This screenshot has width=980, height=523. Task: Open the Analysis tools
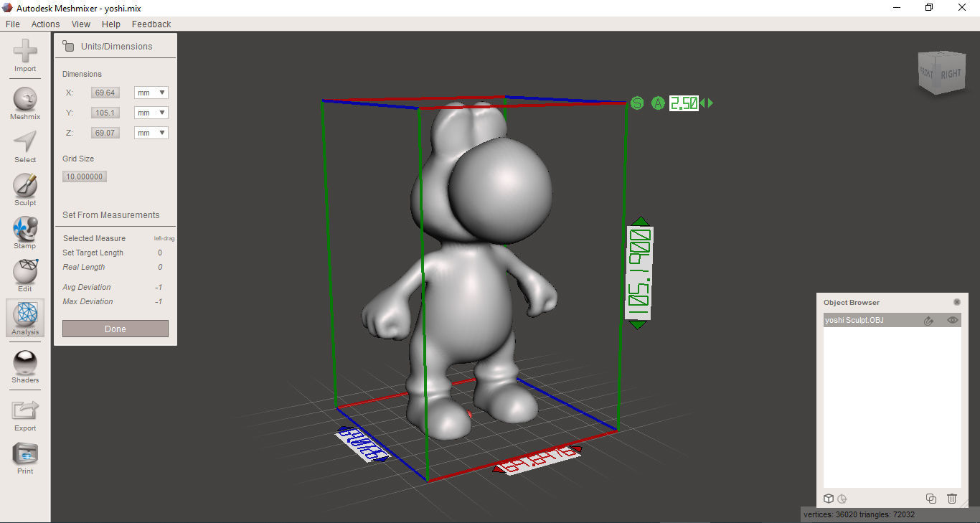click(25, 319)
